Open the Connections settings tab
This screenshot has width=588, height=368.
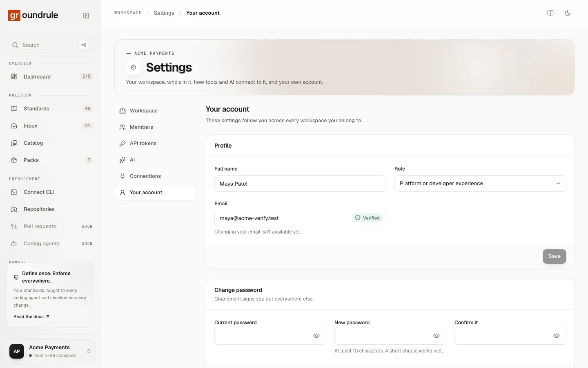[x=155, y=176]
